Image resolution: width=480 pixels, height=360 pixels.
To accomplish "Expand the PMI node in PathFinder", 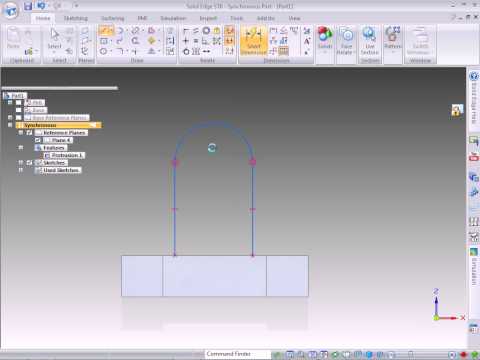I will pyautogui.click(x=10, y=102).
